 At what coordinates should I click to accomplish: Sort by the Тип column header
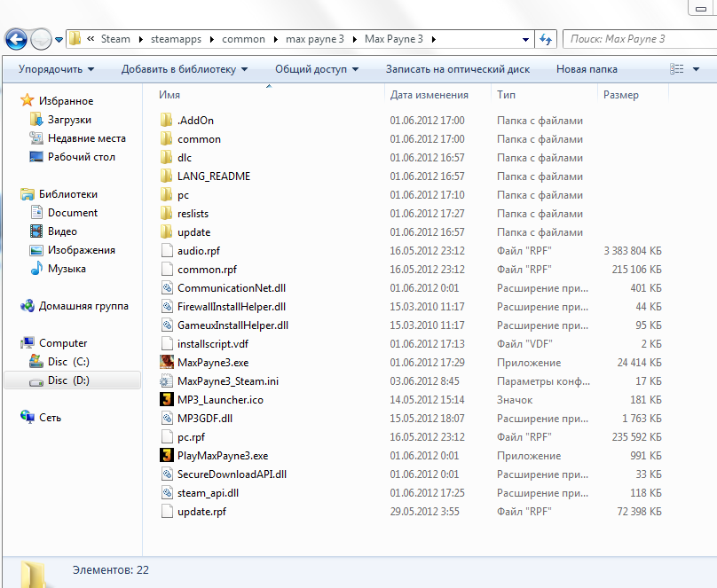(506, 95)
